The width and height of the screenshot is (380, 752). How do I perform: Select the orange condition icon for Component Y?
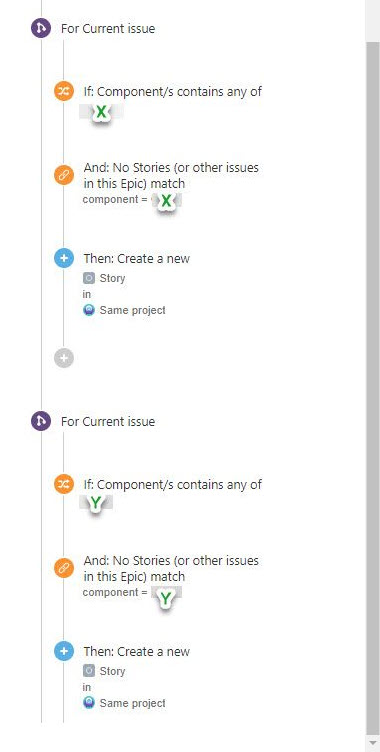(x=64, y=484)
